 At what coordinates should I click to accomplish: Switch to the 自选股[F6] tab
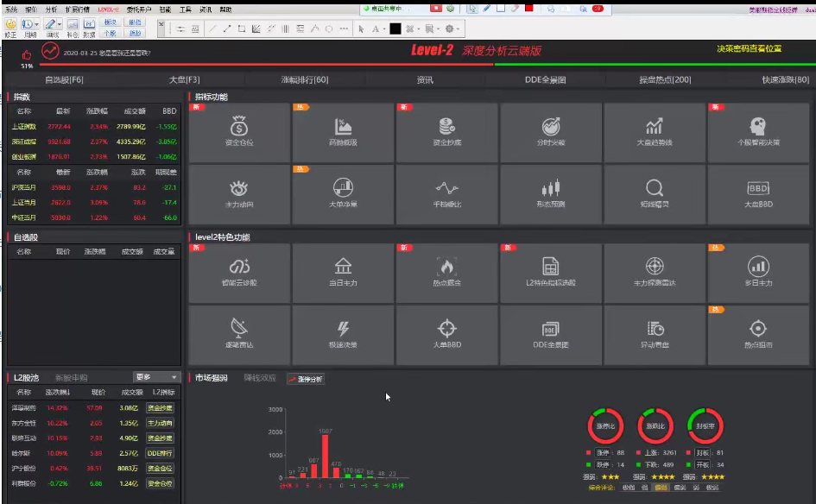pyautogui.click(x=64, y=79)
